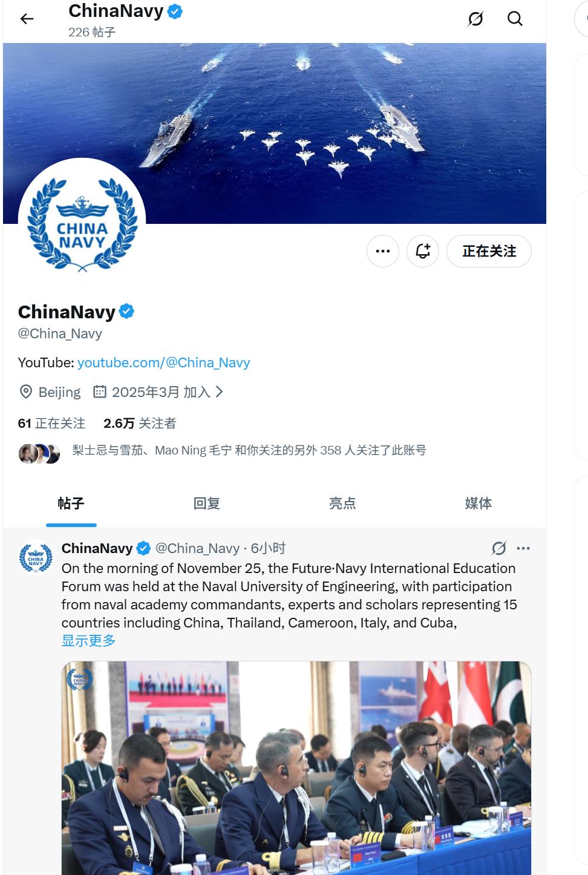588x875 pixels.
Task: Click the Grok icon on the post
Action: point(499,548)
